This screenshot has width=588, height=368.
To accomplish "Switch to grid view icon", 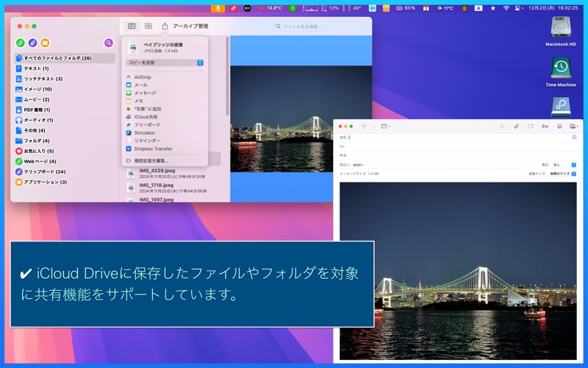I will (x=148, y=26).
